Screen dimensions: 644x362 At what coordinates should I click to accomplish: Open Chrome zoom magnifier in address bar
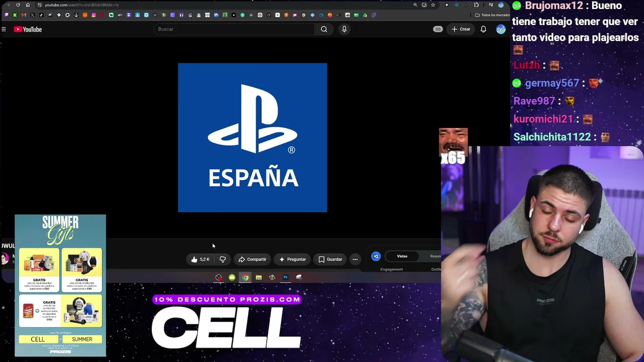(x=415, y=5)
